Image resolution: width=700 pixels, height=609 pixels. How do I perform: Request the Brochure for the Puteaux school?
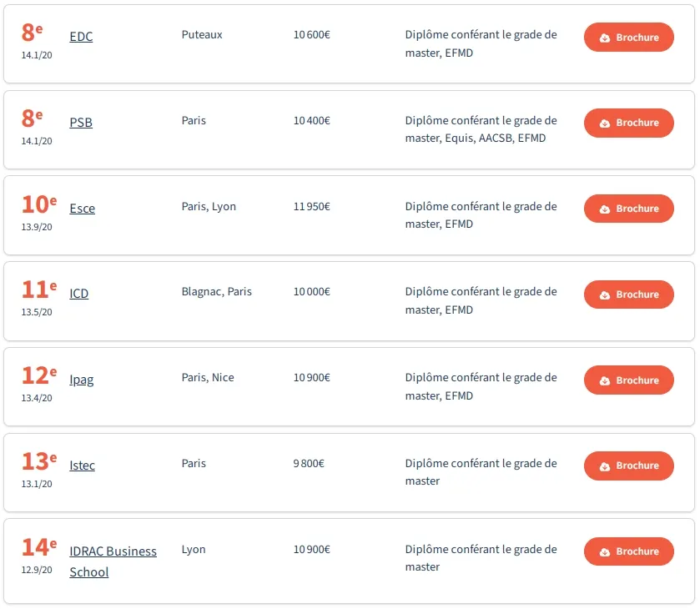[x=628, y=37]
